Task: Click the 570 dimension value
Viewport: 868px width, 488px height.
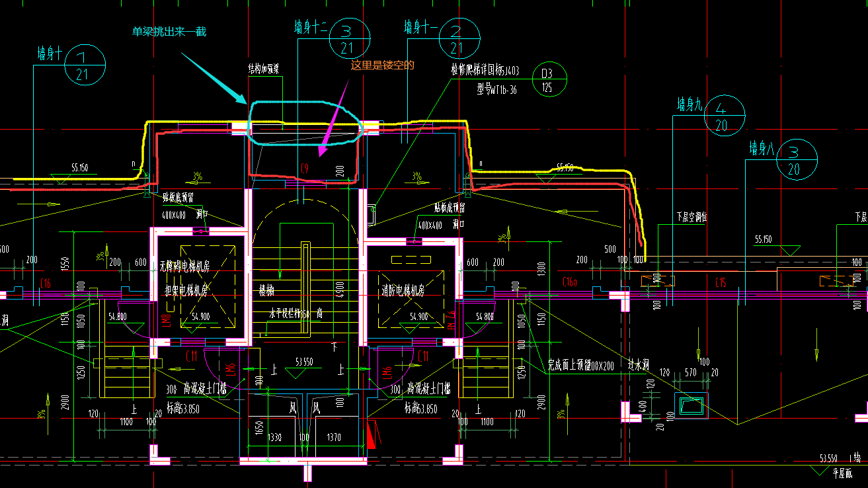Action: [690, 373]
